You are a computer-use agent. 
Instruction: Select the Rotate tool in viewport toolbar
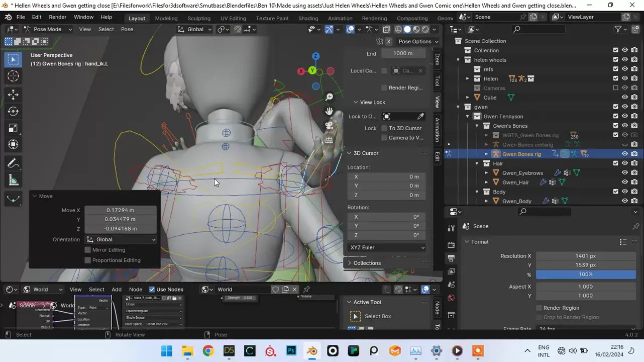coord(13,111)
